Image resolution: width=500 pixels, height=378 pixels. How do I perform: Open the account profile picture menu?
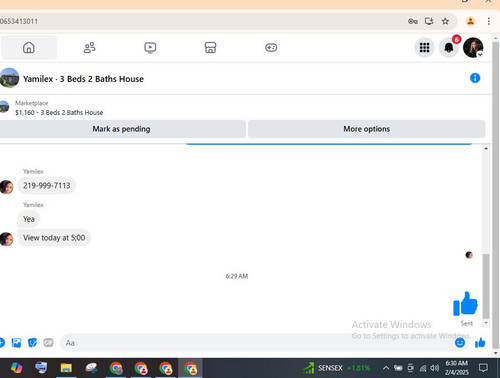[473, 48]
